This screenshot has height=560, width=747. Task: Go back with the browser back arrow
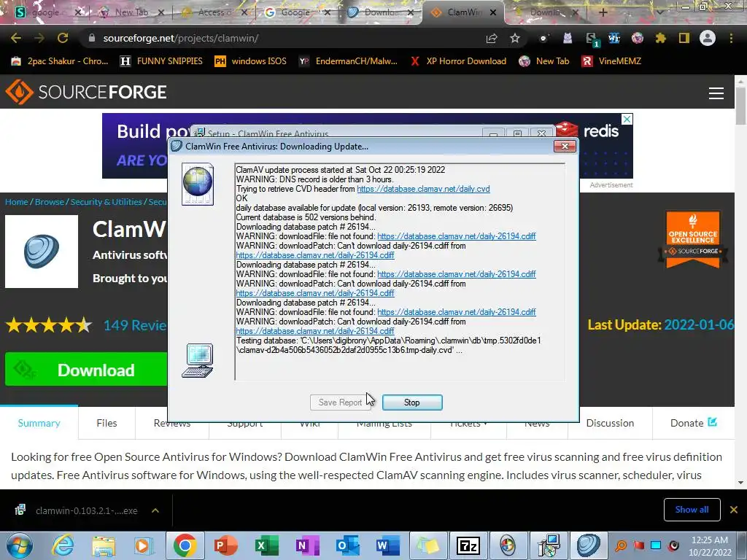pos(16,38)
